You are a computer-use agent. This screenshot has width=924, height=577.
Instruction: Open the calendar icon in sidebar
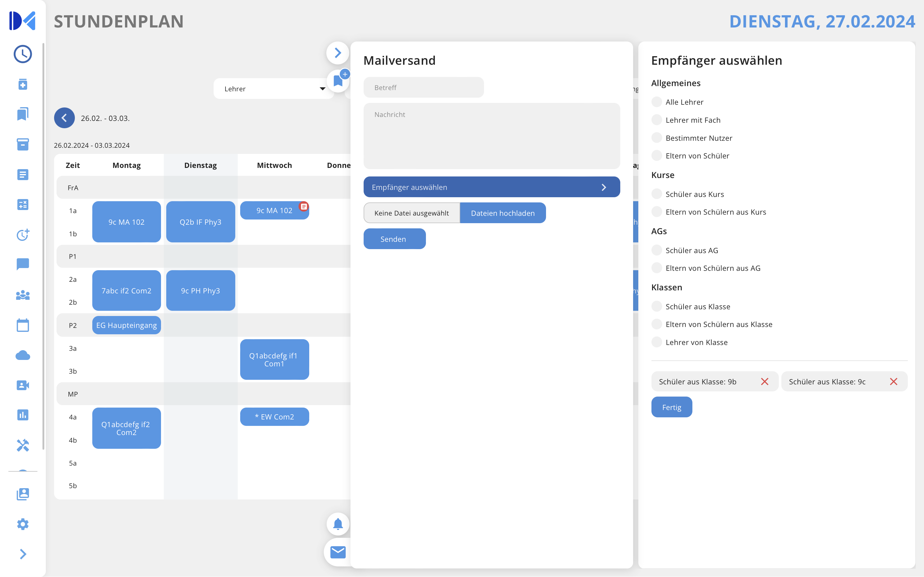point(23,325)
